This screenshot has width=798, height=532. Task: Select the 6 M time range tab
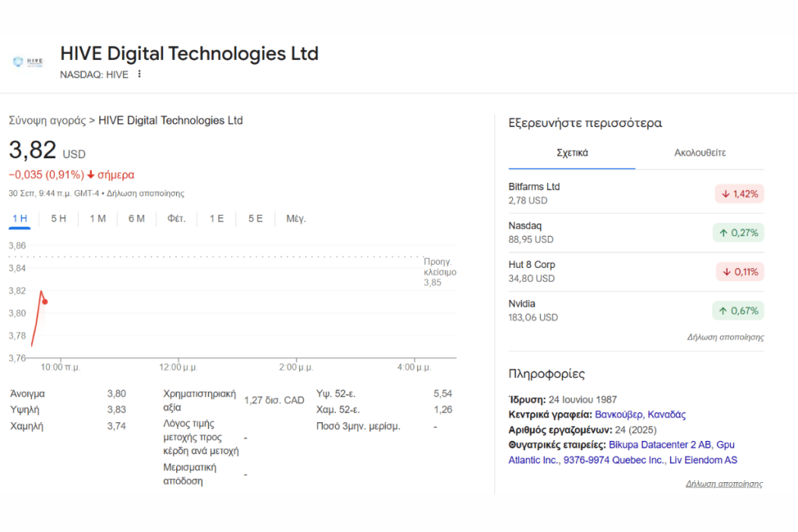click(136, 219)
